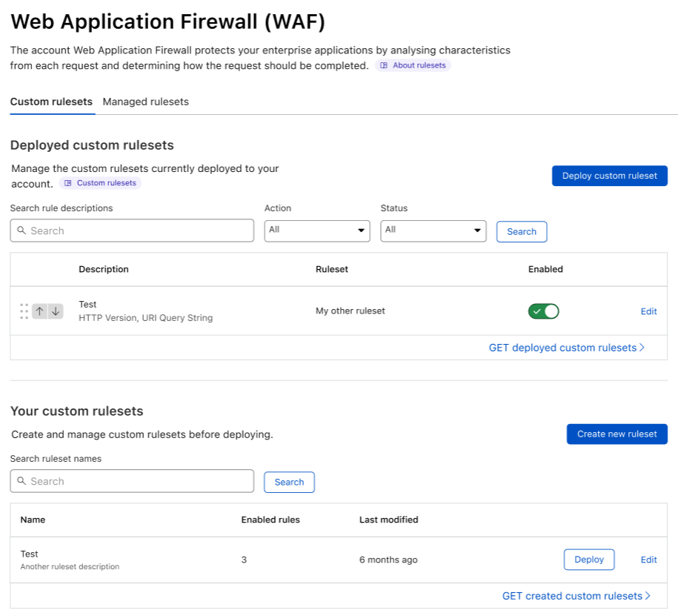Click the magnifier in rule descriptions search box
Viewport: 678px width, 616px height.
pos(21,231)
